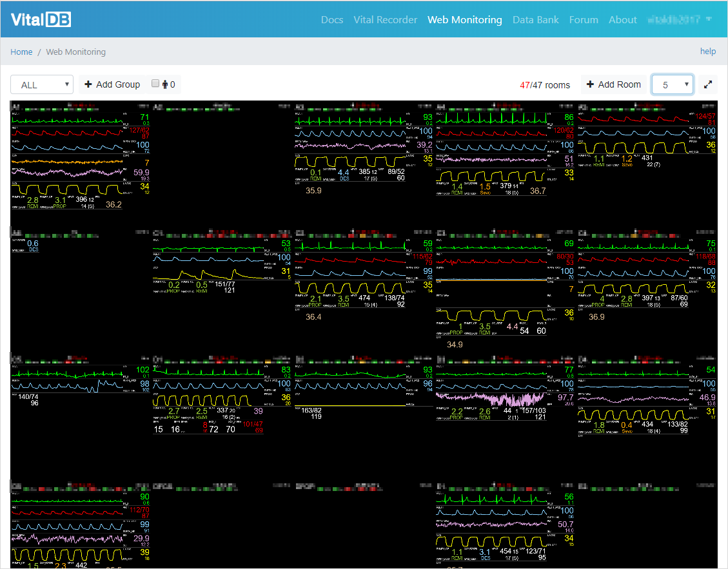Click the VitalDB logo

click(41, 19)
